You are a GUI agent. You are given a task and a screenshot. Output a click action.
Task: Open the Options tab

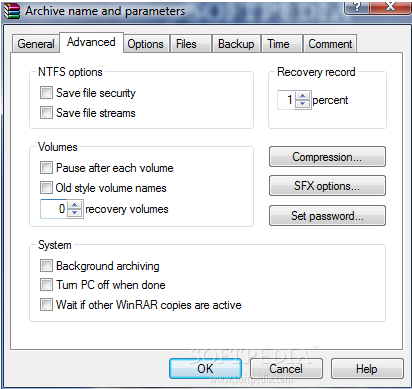tap(146, 44)
